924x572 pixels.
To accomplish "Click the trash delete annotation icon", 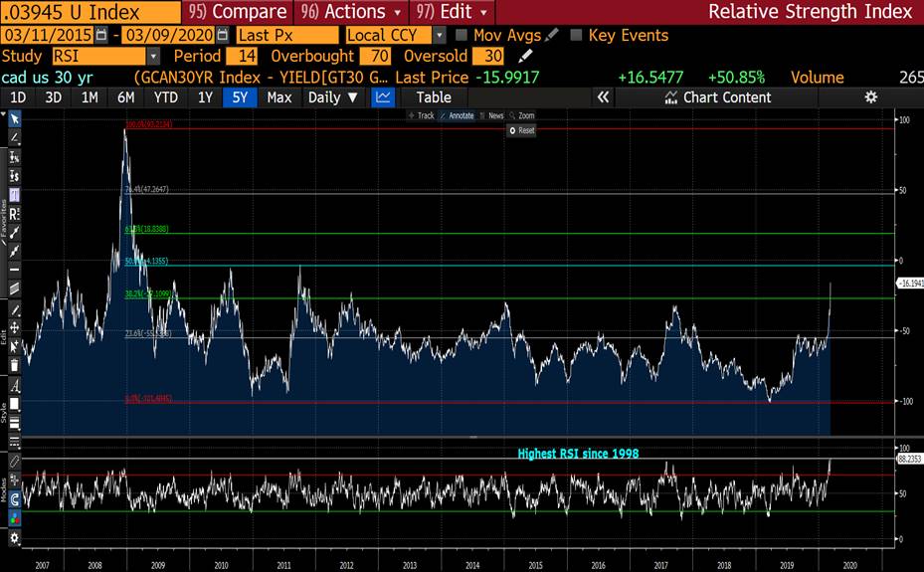I will (x=14, y=366).
